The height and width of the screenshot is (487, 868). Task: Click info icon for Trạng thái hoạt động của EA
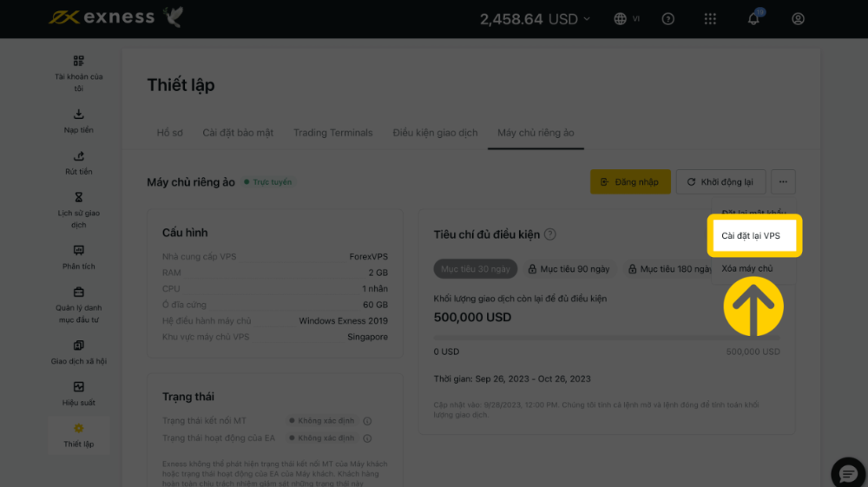[x=367, y=438]
